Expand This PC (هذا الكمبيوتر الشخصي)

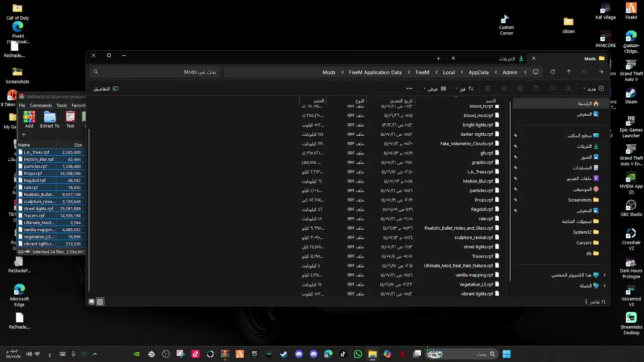605,275
